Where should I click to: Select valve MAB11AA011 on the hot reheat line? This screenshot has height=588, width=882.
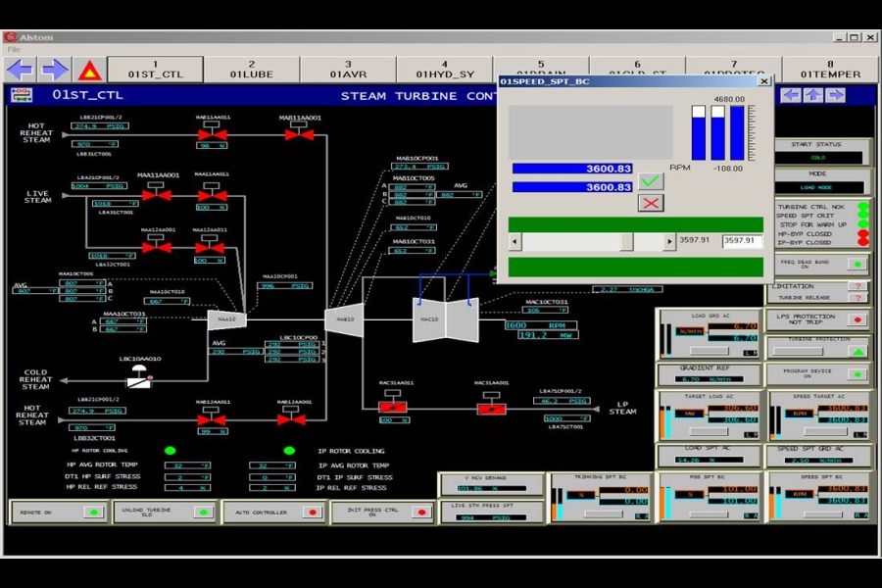click(212, 132)
